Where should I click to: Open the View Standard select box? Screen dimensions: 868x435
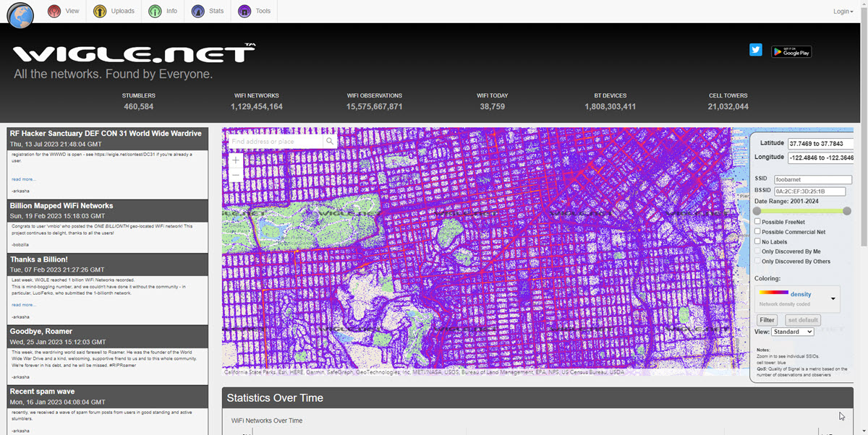pyautogui.click(x=793, y=332)
